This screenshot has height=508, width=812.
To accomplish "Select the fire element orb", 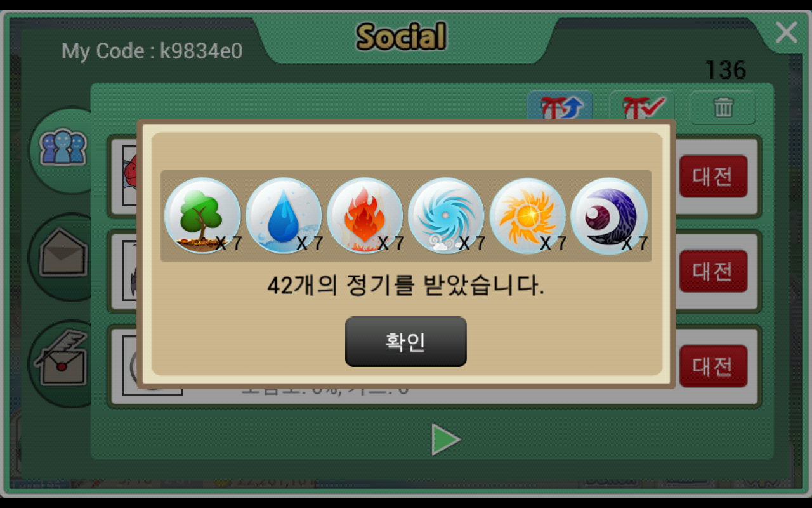I will tap(365, 215).
